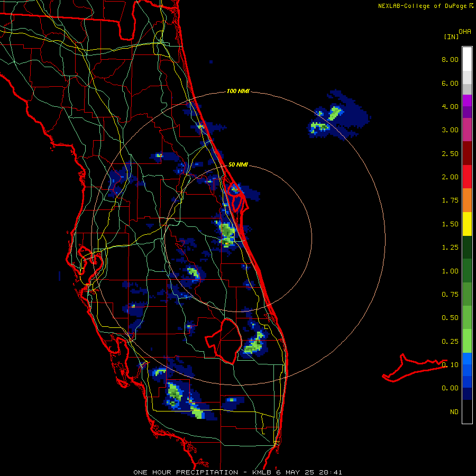Viewport: 476px width, 476px height.
Task: Select the 0.25 legend value
Action: coord(450,342)
